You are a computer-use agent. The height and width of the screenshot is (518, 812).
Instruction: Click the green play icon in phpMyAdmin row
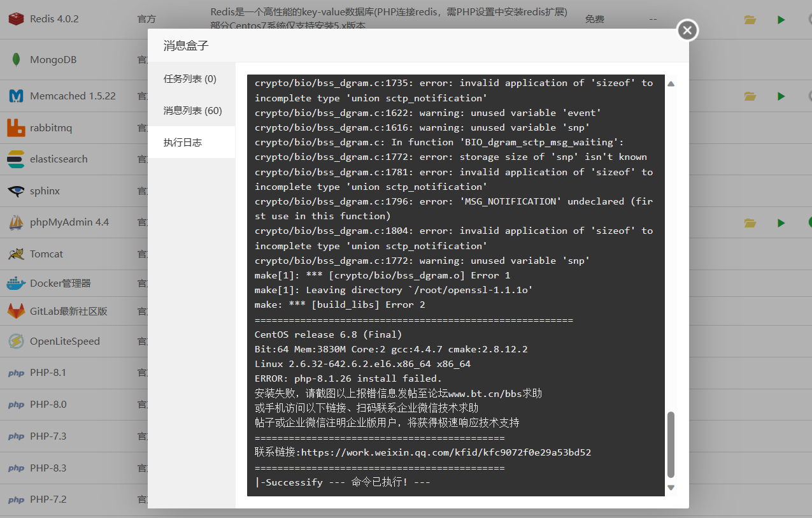781,223
